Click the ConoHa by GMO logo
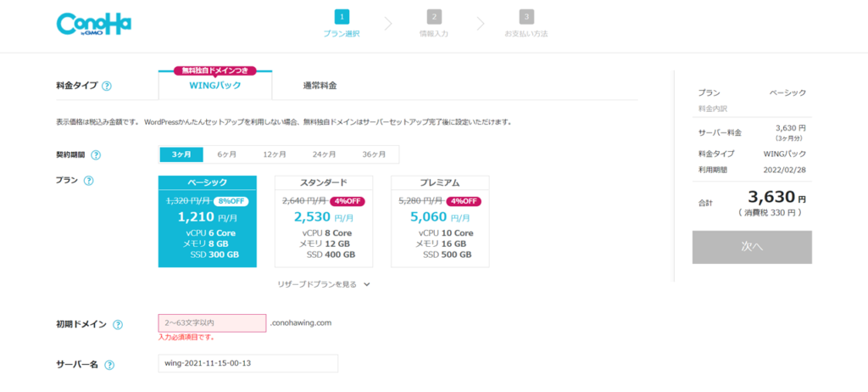The image size is (868, 392). (x=93, y=25)
